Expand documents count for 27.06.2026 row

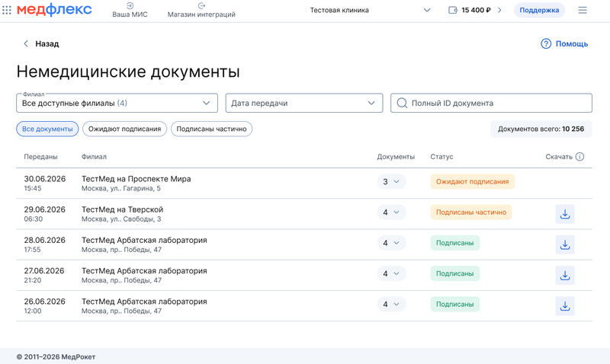pos(391,273)
